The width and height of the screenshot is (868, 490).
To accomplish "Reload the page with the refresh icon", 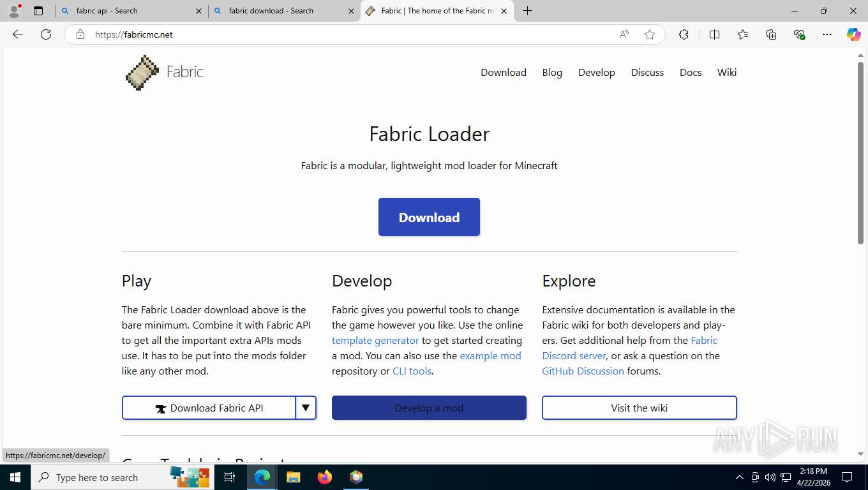I will coord(46,34).
